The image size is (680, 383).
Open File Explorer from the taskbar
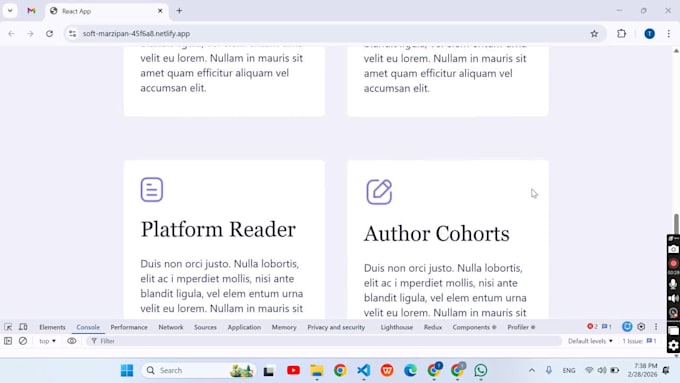(317, 370)
